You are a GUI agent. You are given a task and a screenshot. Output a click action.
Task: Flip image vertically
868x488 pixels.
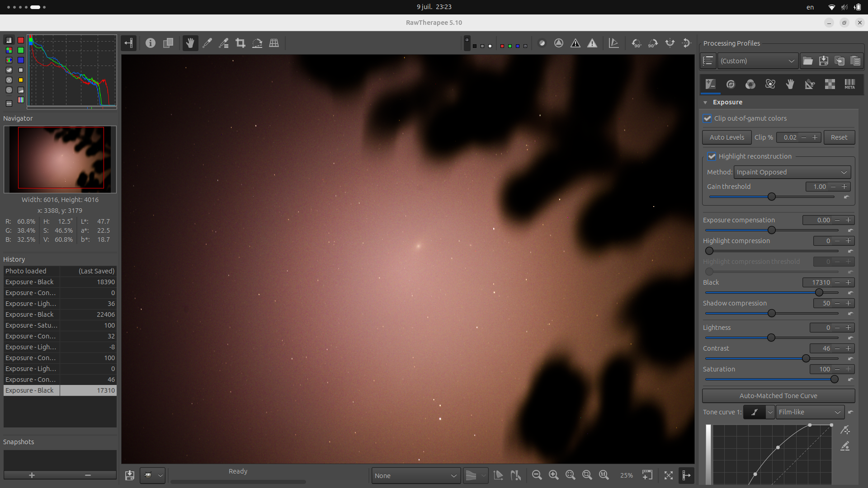[x=687, y=43]
